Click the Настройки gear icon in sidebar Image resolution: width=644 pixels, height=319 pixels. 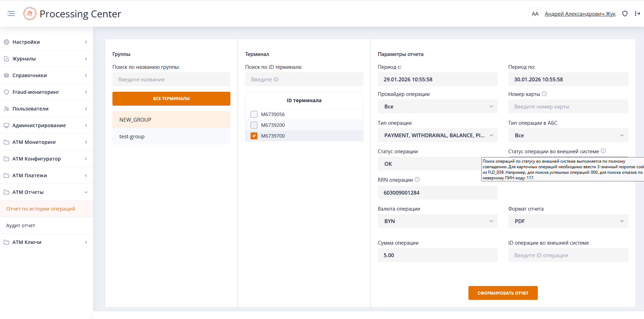(6, 42)
